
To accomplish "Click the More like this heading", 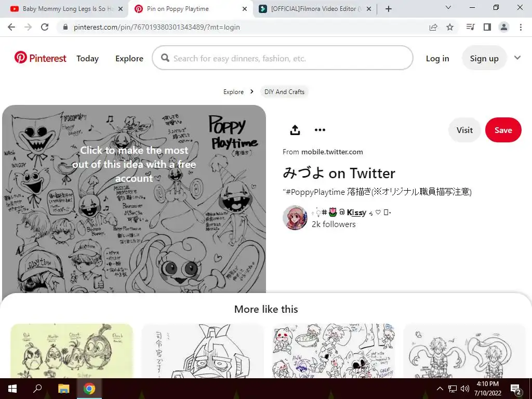I will point(266,309).
